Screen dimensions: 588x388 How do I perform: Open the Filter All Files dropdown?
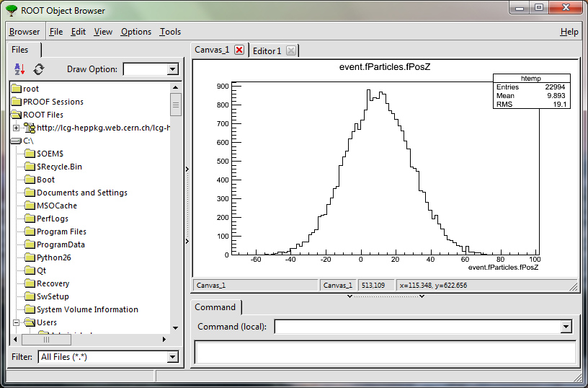point(172,357)
